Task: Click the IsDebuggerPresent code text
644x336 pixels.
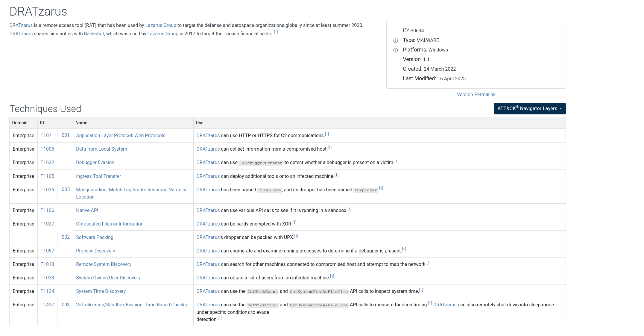Action: 261,163
